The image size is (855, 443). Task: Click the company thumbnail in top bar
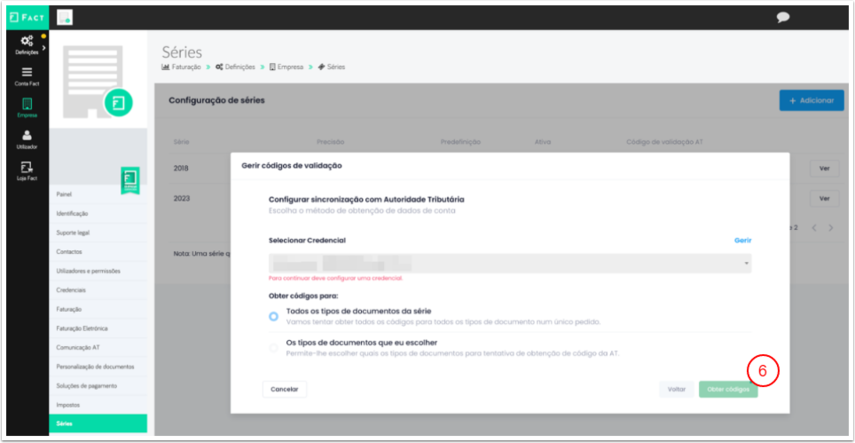click(65, 17)
